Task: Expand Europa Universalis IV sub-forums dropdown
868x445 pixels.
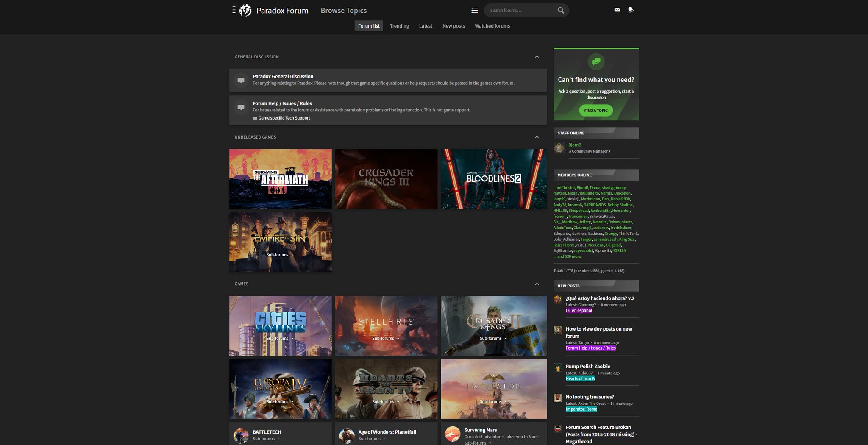Action: coord(280,401)
